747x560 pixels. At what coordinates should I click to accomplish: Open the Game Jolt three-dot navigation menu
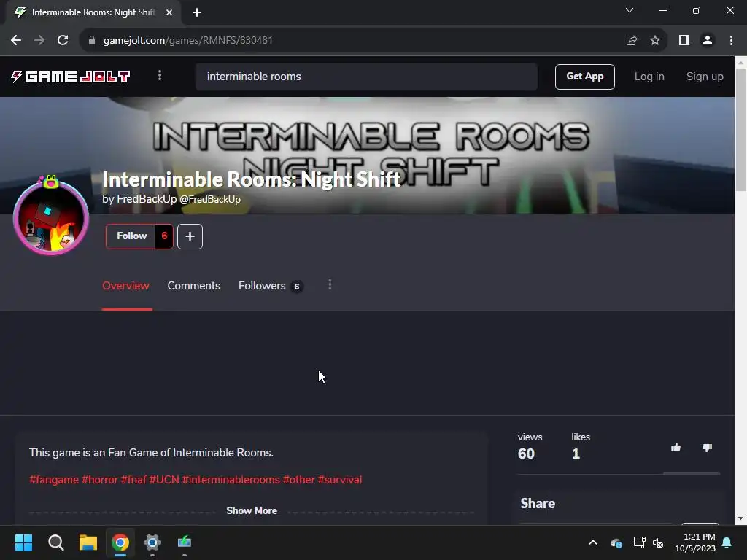point(160,76)
